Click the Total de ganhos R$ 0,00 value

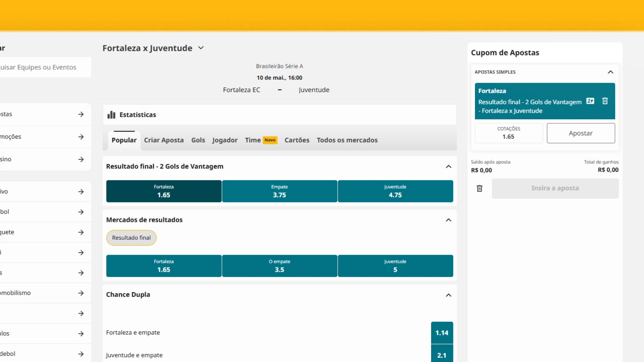(x=608, y=170)
